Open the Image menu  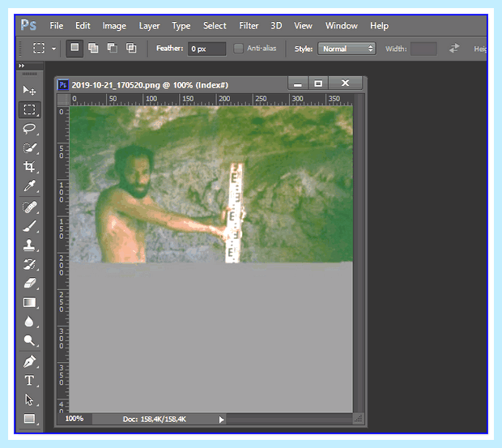[114, 26]
